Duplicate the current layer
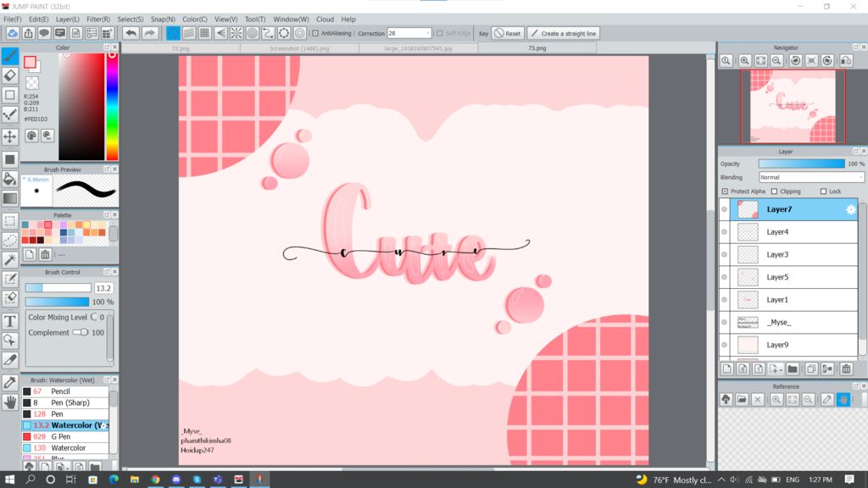Screen dimensions: 868x488 pos(811,369)
